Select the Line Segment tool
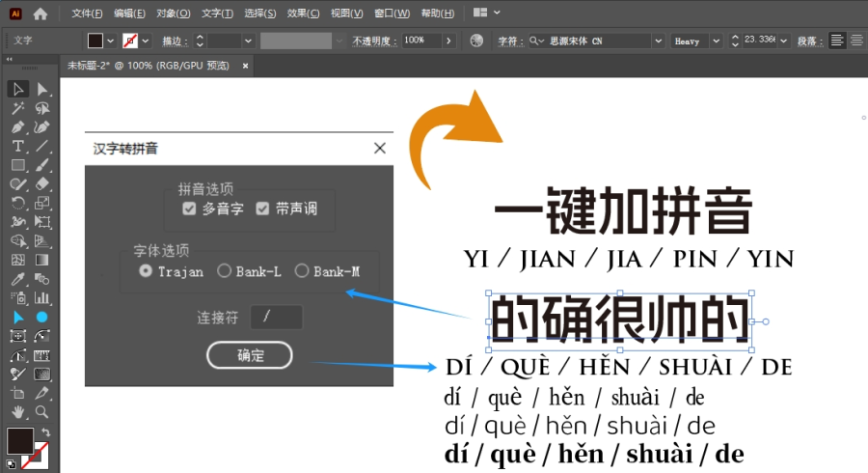The width and height of the screenshot is (868, 473). (x=42, y=146)
